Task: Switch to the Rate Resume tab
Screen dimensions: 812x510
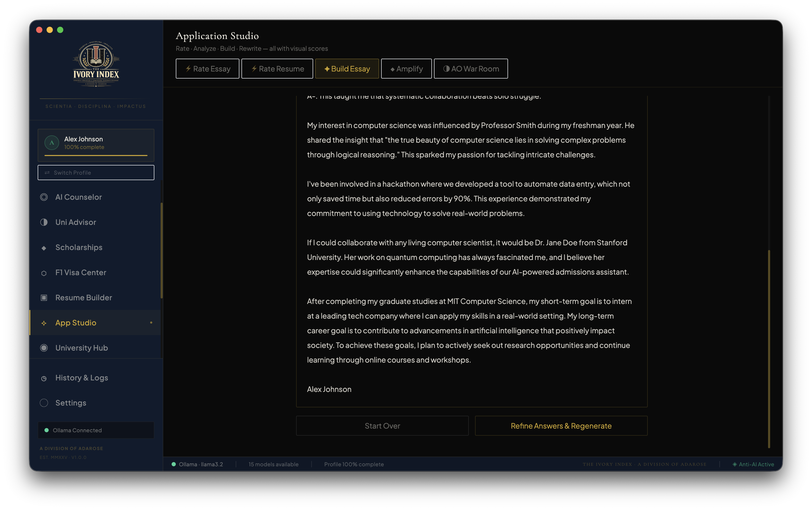Action: point(277,69)
